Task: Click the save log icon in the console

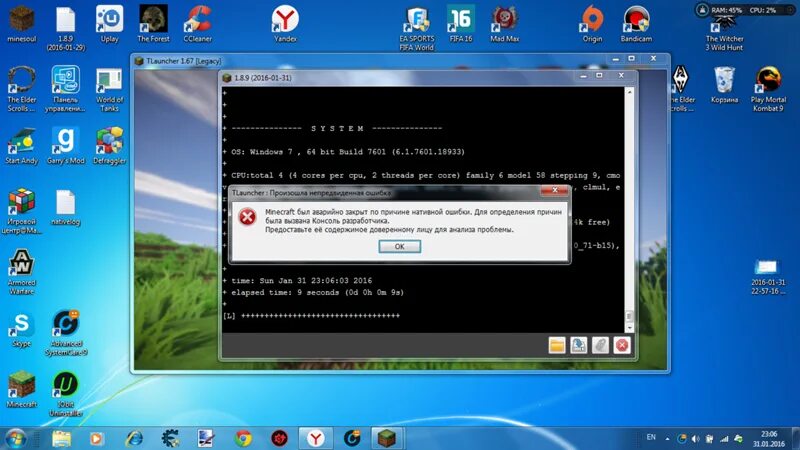Action: click(x=579, y=345)
